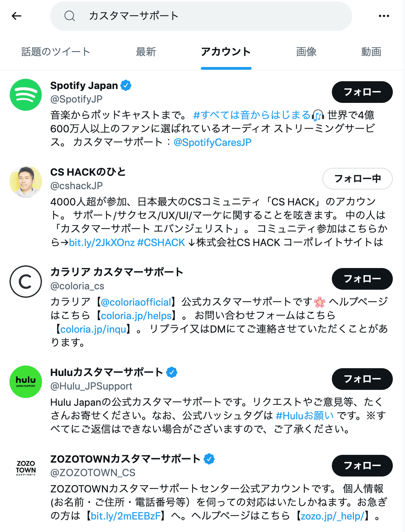Go back using the left arrow
The height and width of the screenshot is (532, 405).
16,16
